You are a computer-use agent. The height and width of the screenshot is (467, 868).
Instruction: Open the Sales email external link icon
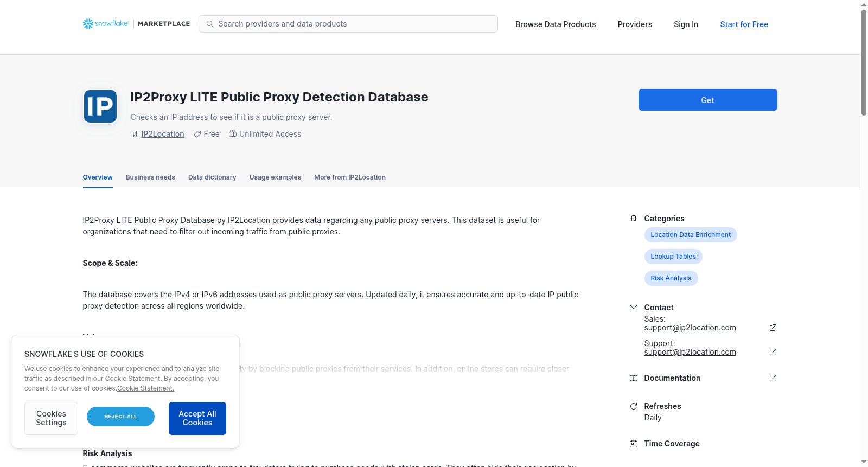tap(773, 328)
